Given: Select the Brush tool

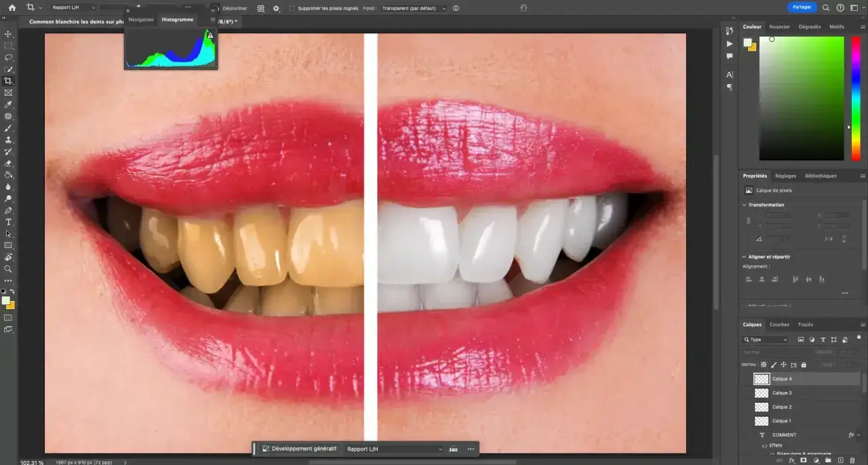Looking at the screenshot, I should coord(8,128).
